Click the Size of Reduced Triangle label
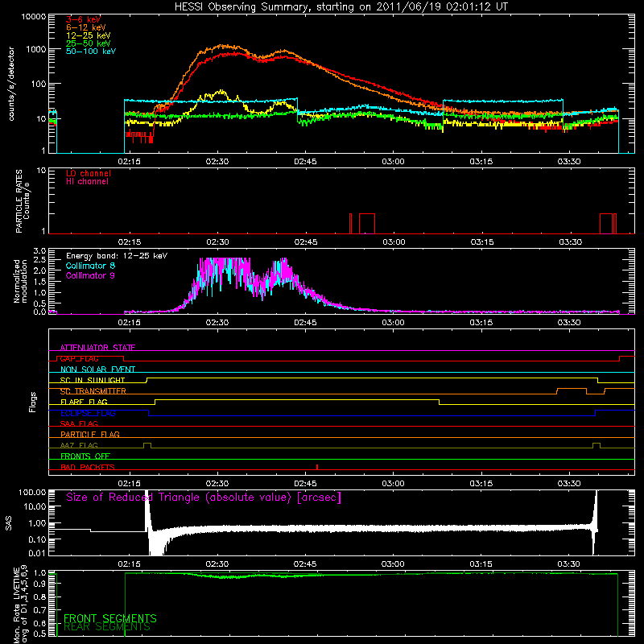The image size is (644, 644). pos(204,497)
